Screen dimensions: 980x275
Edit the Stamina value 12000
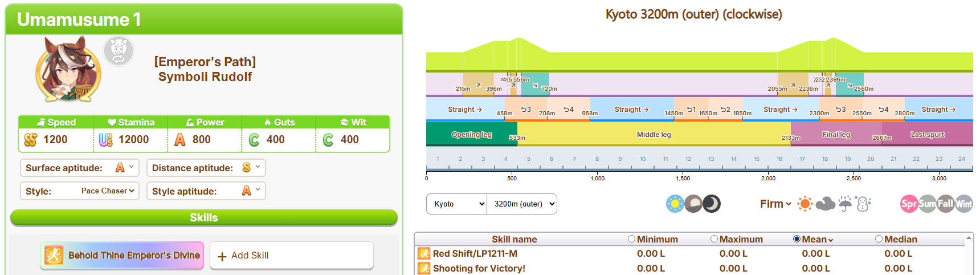[134, 140]
